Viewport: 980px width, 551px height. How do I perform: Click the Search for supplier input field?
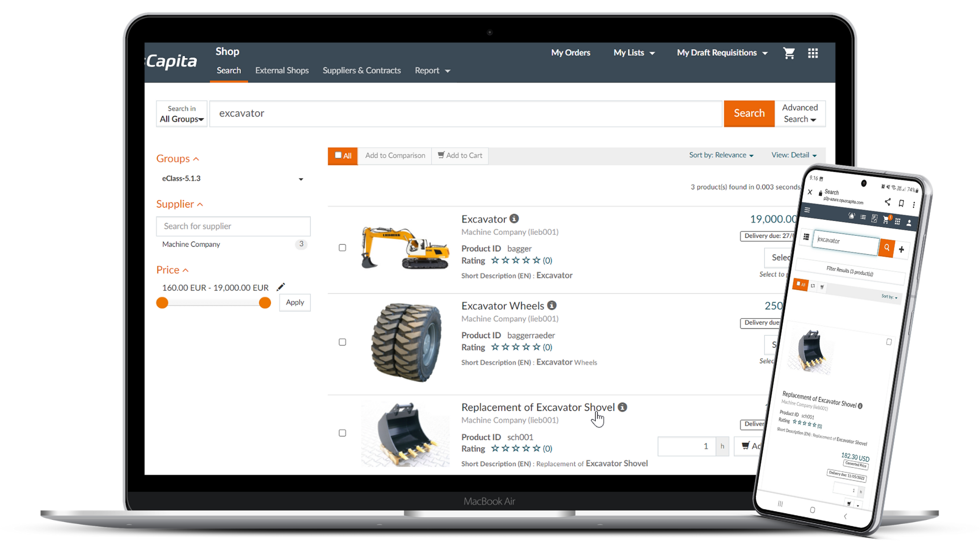click(233, 226)
